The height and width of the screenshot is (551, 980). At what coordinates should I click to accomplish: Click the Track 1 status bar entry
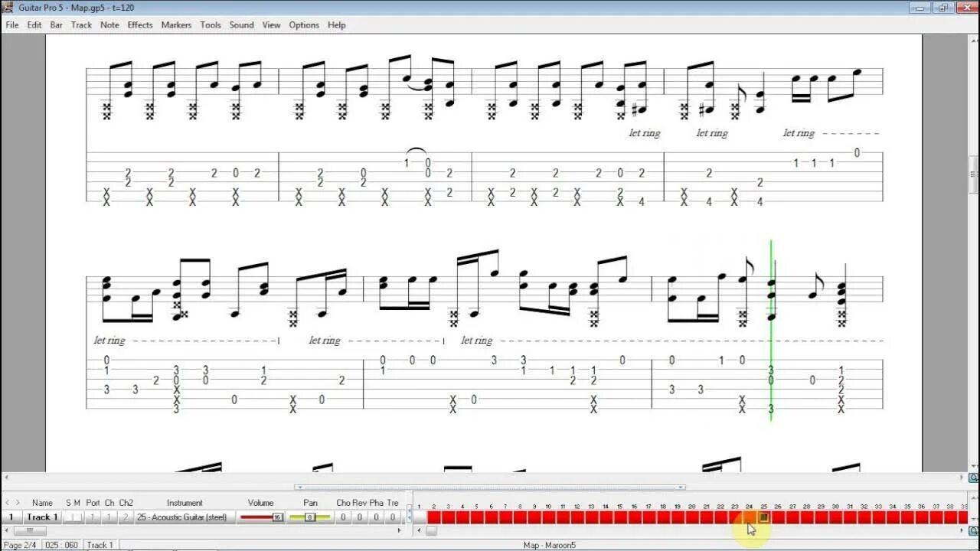coord(100,545)
